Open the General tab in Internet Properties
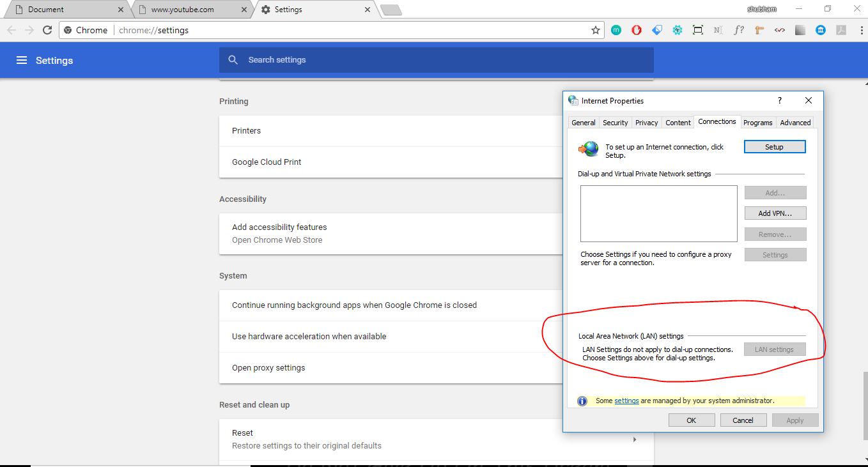868x467 pixels. tap(584, 123)
